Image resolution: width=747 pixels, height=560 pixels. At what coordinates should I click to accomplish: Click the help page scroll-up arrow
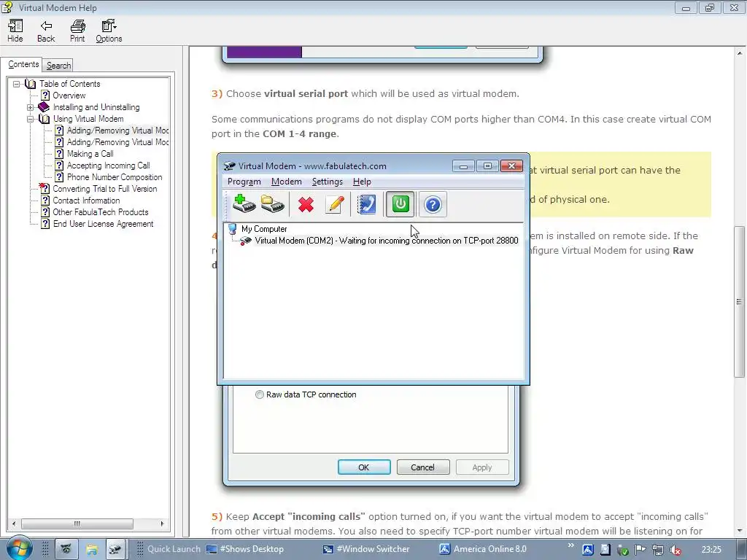[x=739, y=52]
